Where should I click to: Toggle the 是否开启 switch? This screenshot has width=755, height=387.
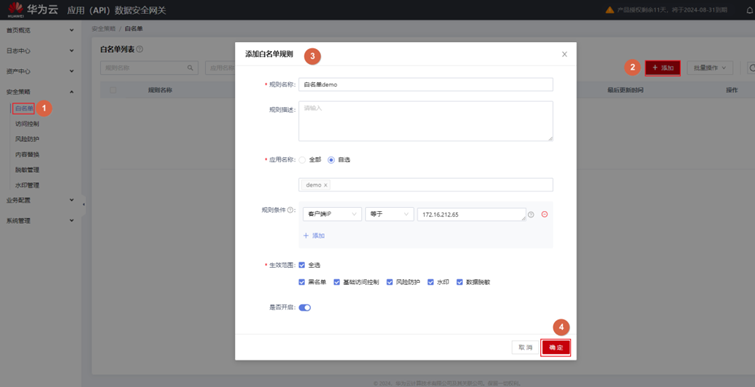(x=305, y=308)
